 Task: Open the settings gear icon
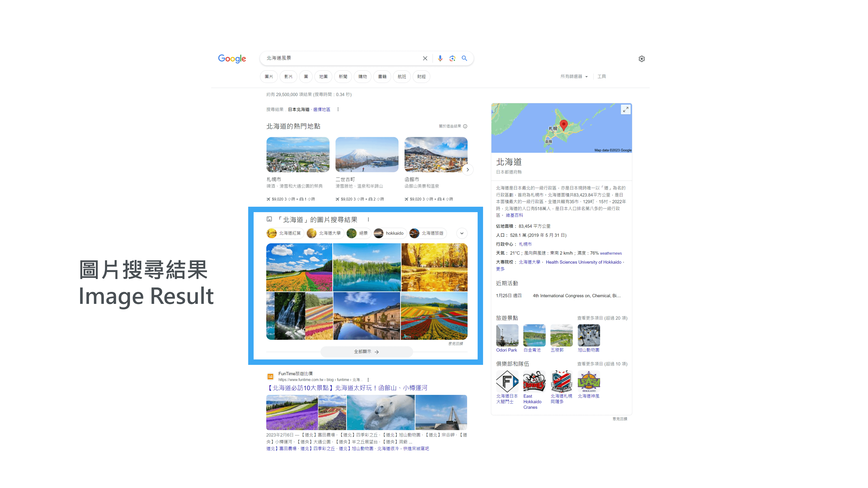pyautogui.click(x=642, y=59)
